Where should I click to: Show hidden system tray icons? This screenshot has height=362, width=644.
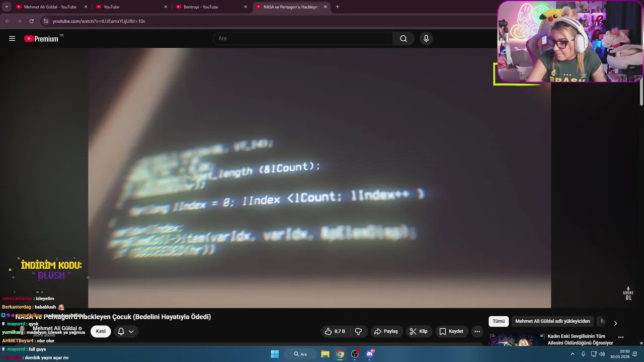572,354
